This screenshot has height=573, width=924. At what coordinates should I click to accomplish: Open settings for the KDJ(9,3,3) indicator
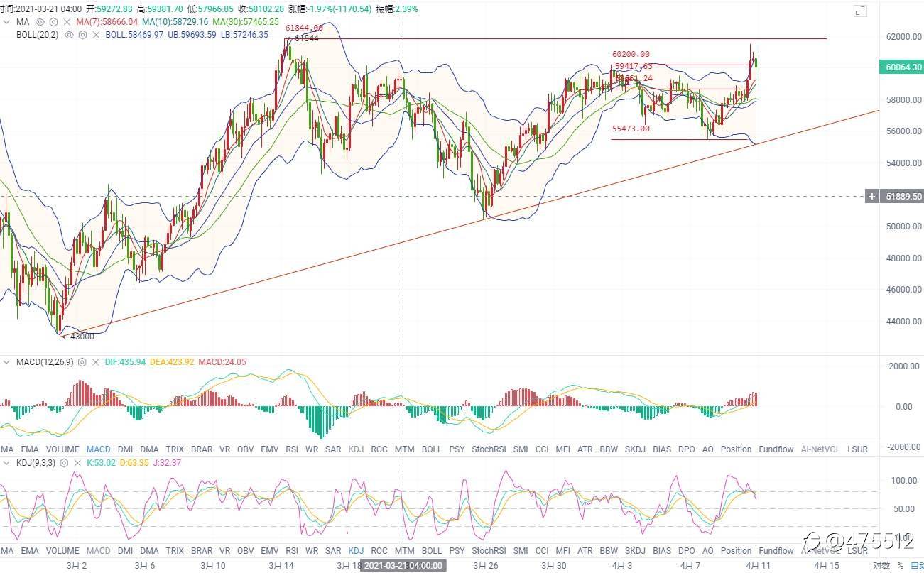(63, 463)
